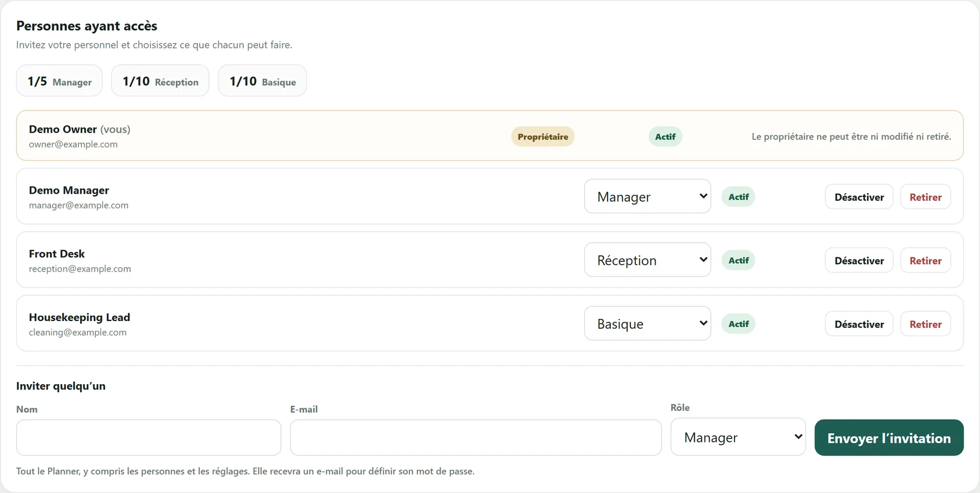Click the manager@example.com email
This screenshot has width=980, height=493.
pyautogui.click(x=79, y=205)
